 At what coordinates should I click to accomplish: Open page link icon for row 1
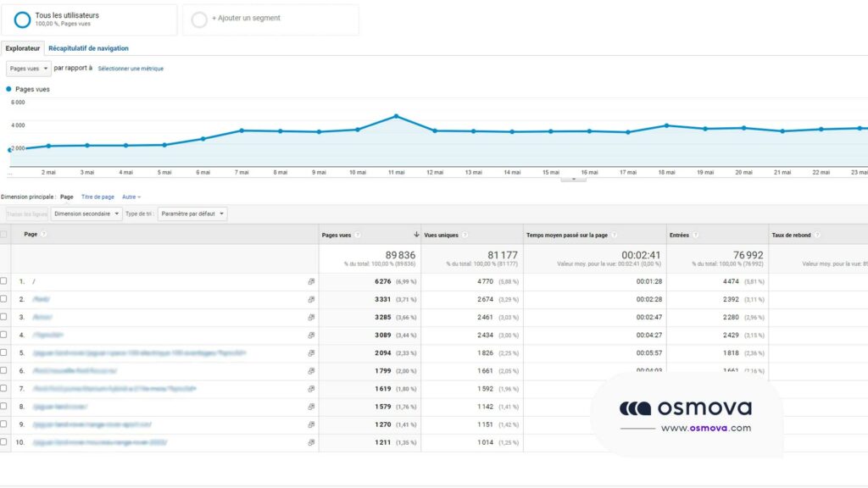311,281
